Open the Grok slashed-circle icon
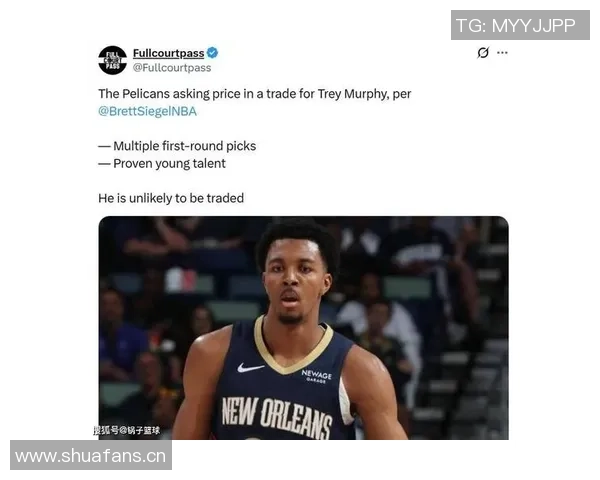 [x=483, y=52]
